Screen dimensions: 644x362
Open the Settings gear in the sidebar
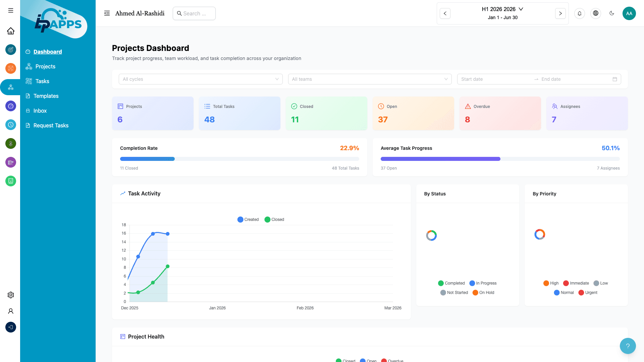[10, 295]
